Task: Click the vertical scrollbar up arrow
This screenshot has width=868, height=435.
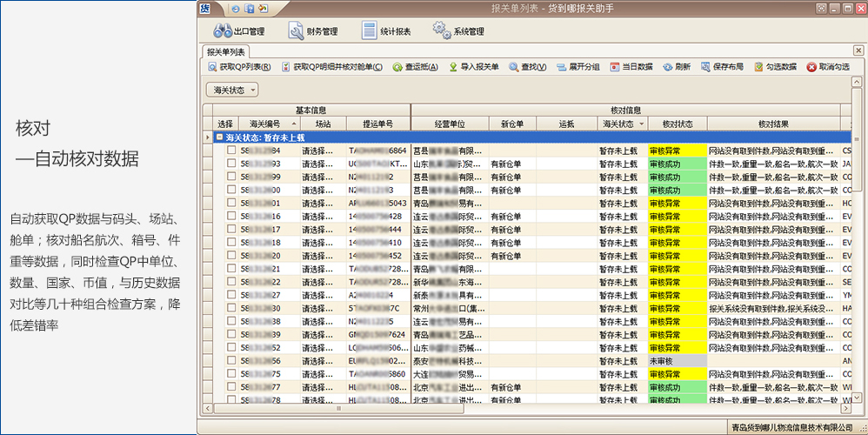Action: click(857, 82)
